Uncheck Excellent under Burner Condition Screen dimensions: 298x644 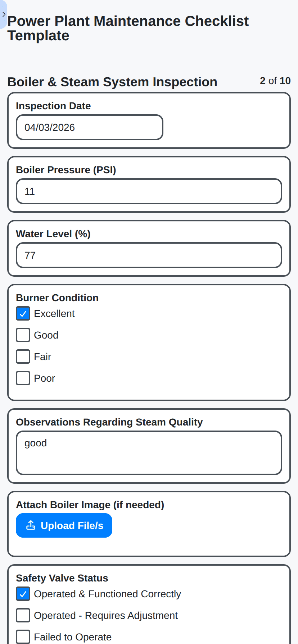point(23,313)
